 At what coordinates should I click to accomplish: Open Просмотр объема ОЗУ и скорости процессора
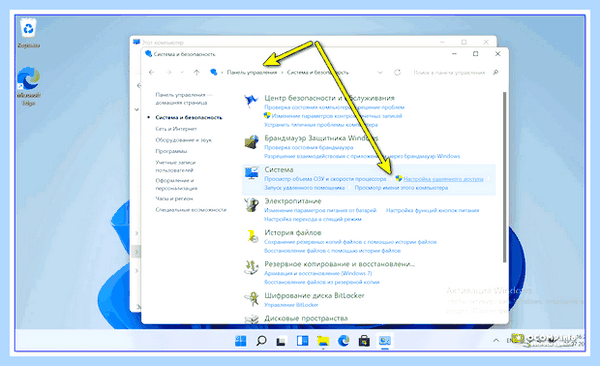click(x=325, y=179)
